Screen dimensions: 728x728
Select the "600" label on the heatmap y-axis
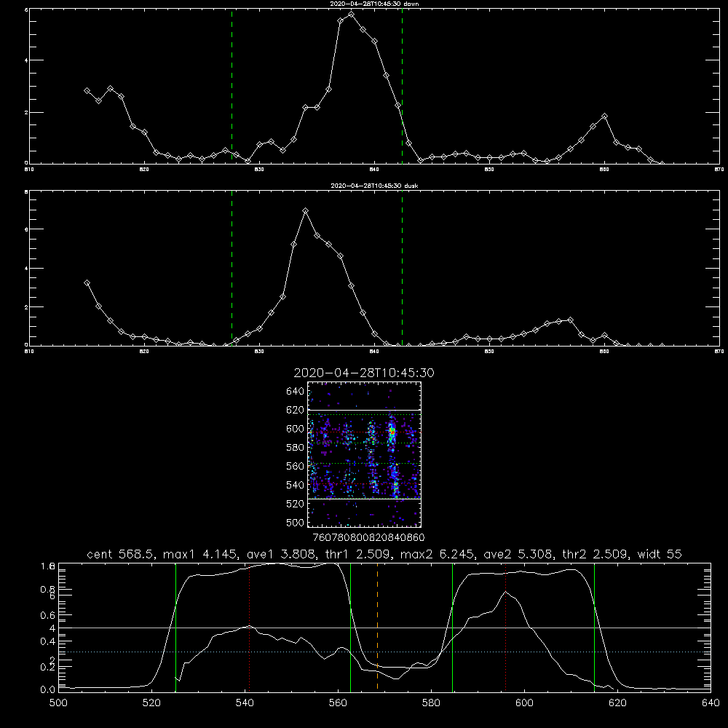tap(296, 429)
